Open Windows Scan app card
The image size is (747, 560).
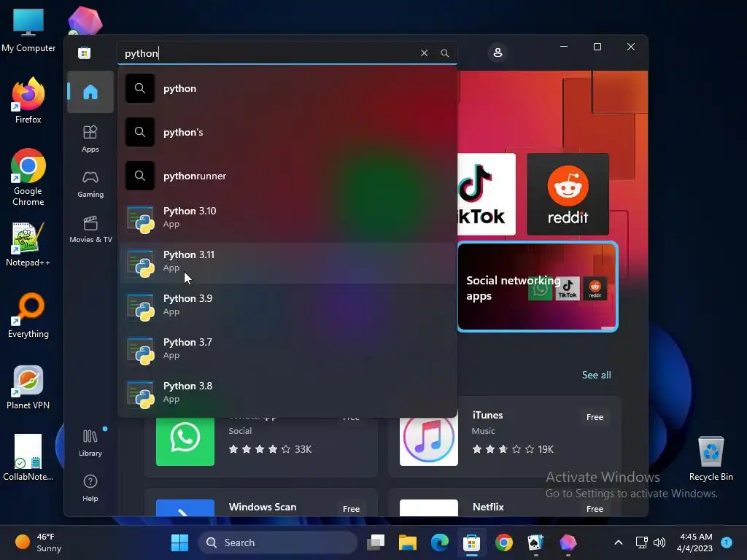coord(261,502)
